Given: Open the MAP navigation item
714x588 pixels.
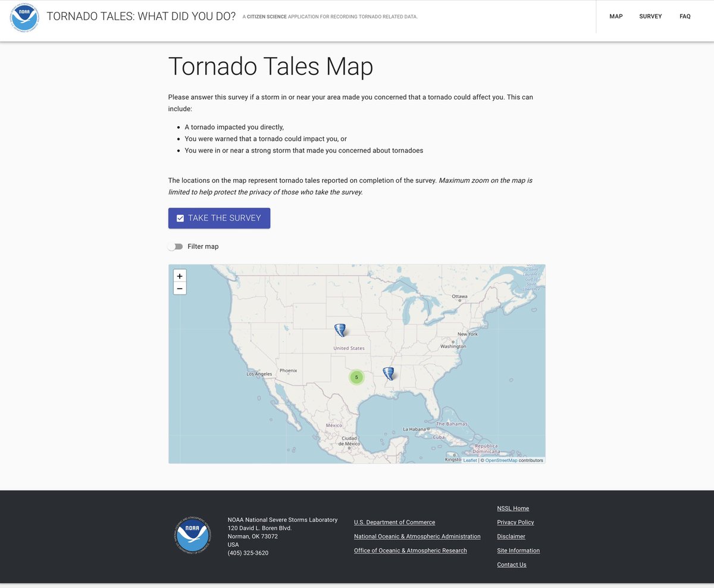Looking at the screenshot, I should click(x=616, y=17).
